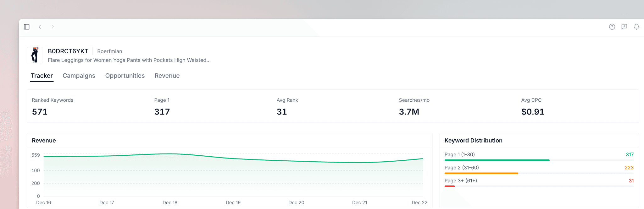Open the Opportunities tab
This screenshot has width=644, height=209.
coord(125,76)
